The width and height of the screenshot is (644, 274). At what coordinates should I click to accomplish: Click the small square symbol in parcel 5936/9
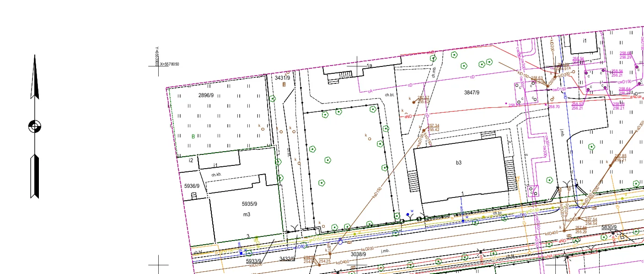click(x=193, y=196)
